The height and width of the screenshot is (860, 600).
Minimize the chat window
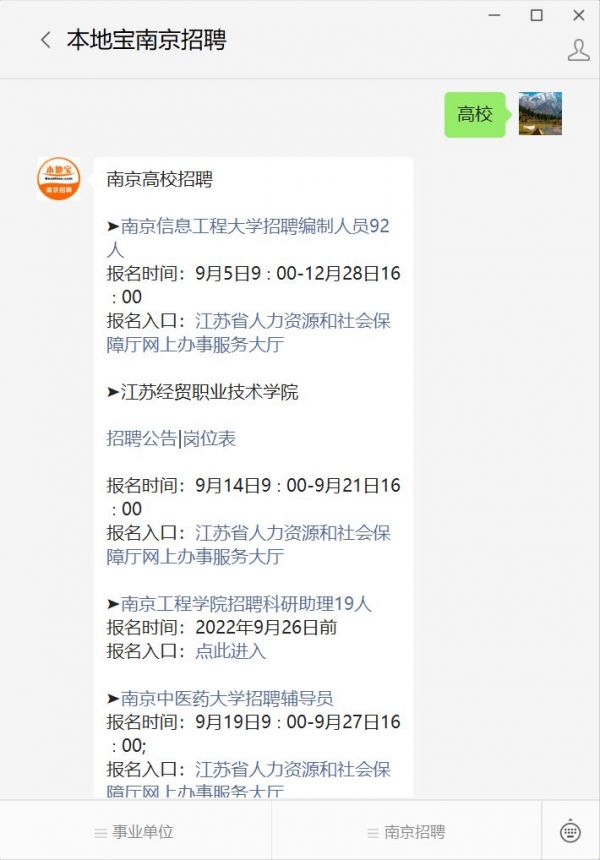coord(494,15)
